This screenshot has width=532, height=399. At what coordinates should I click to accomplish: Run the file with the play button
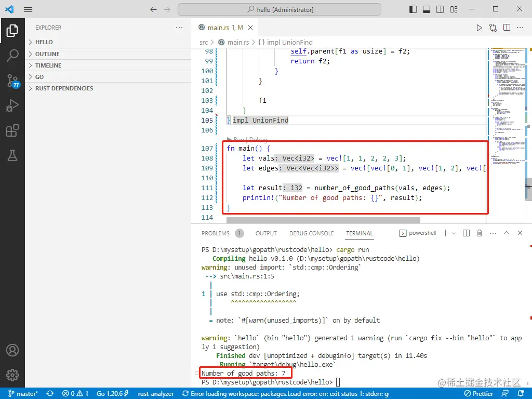pyautogui.click(x=479, y=28)
